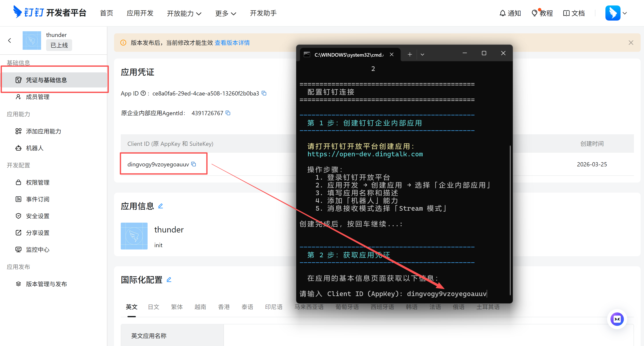
Task: Open 版本管理与发布 page
Action: click(46, 284)
